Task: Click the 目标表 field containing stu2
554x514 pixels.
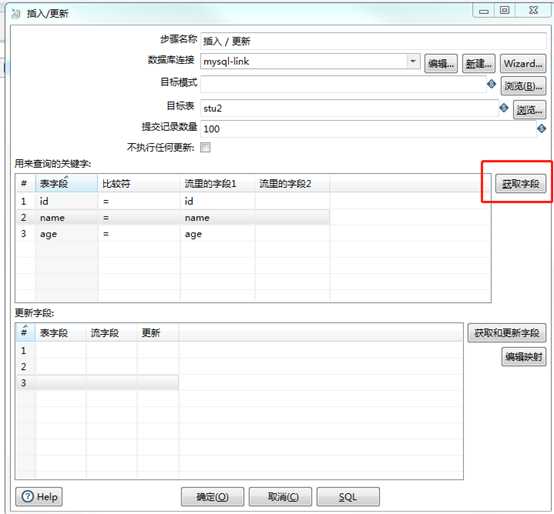Action: [x=349, y=108]
